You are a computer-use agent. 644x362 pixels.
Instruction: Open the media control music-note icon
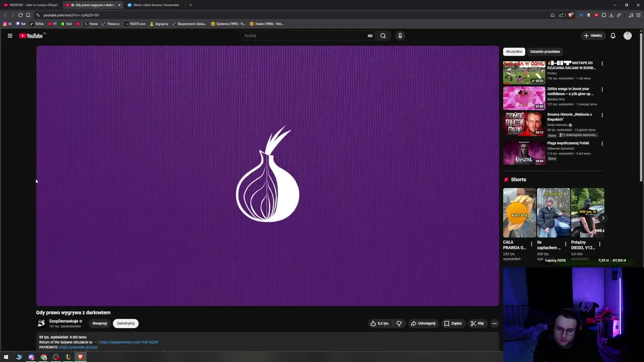pos(631,15)
